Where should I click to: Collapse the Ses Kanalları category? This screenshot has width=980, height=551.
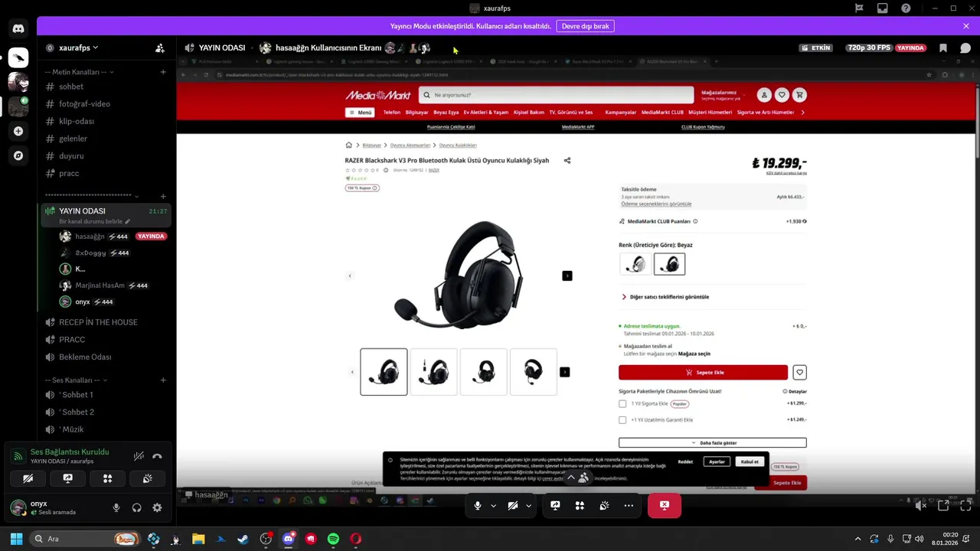pos(76,380)
